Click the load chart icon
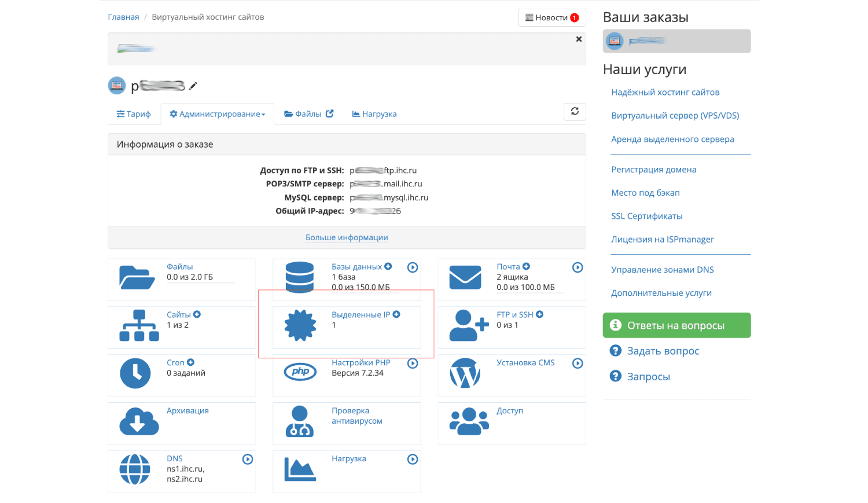This screenshot has height=503, width=868. (300, 469)
